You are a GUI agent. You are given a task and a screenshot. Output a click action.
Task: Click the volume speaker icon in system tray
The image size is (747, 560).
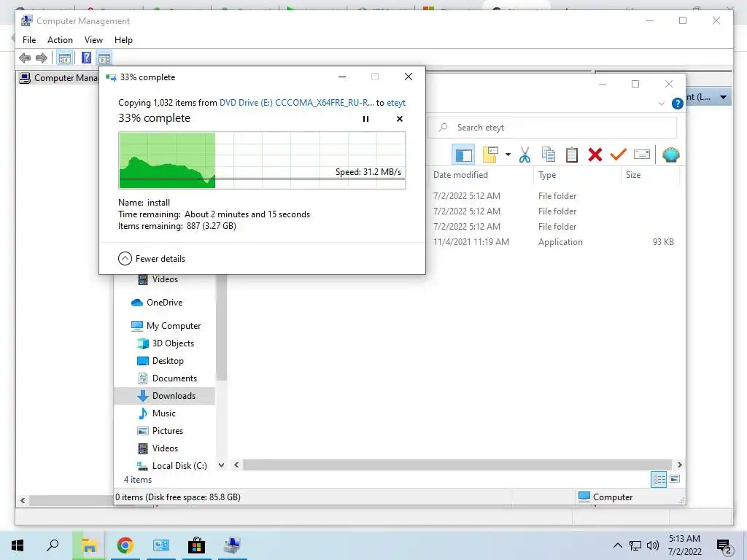pyautogui.click(x=653, y=545)
